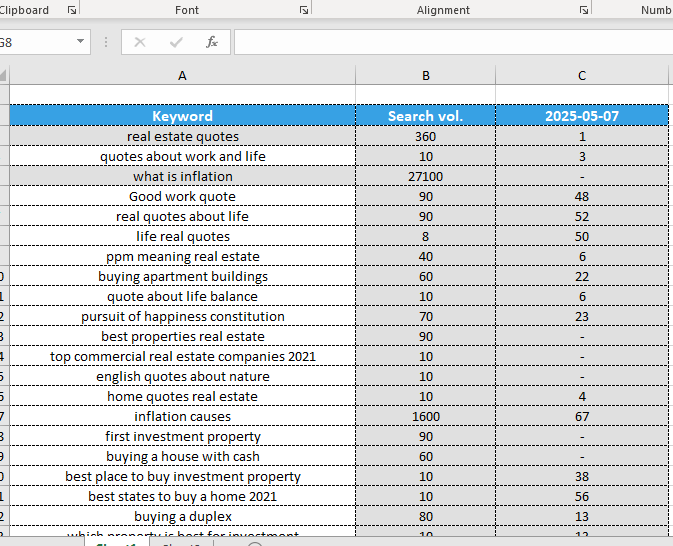Open the Clipboard pane launcher
The image size is (673, 546).
tap(71, 10)
